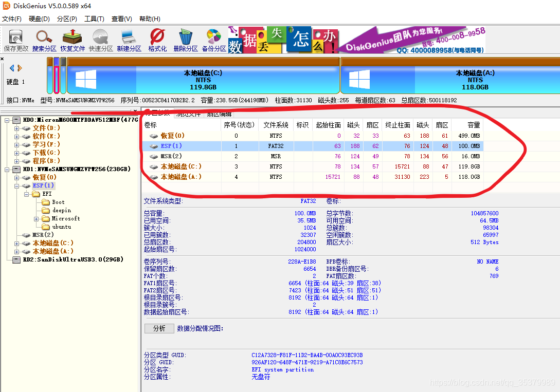Image resolution: width=560 pixels, height=392 pixels.
Task: Open the 分区(P) menu
Action: tap(67, 19)
